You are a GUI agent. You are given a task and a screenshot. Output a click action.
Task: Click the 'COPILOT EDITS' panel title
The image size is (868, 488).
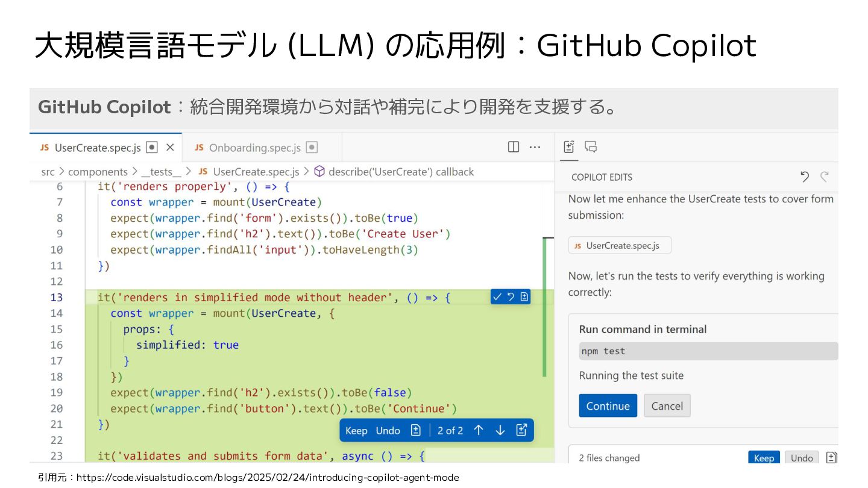602,177
